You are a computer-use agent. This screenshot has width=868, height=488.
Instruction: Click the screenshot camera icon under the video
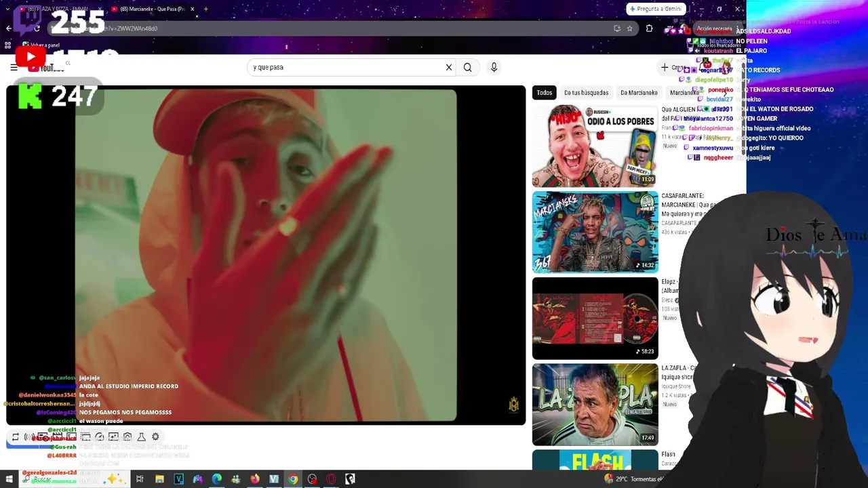point(127,437)
